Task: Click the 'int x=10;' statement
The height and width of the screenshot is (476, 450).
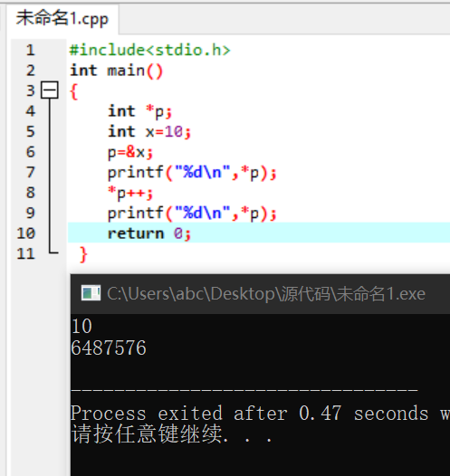Action: point(149,132)
